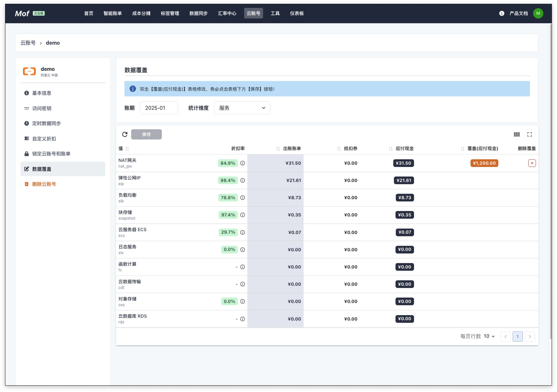Show discount info icon for 块存储 row
This screenshot has height=392, width=557.
point(242,215)
